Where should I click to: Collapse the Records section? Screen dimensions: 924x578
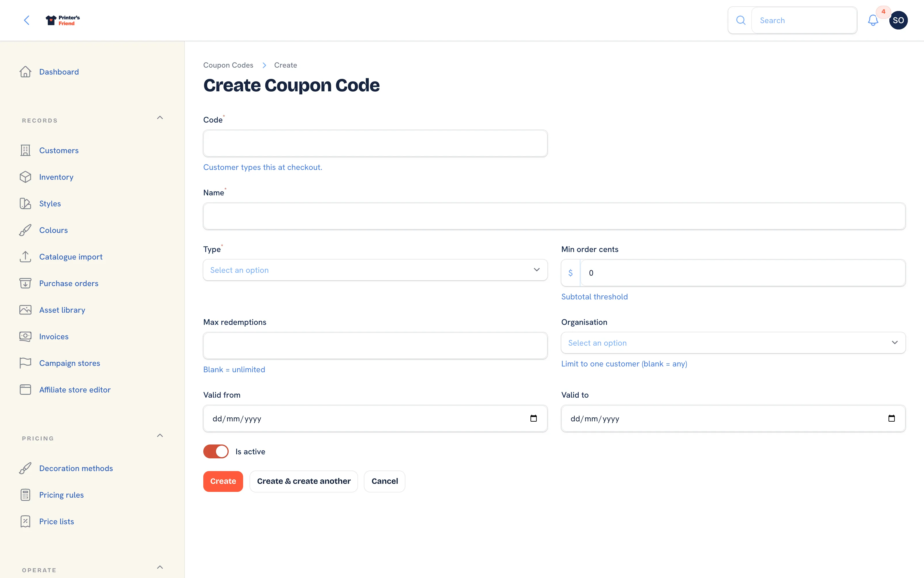[x=160, y=118]
